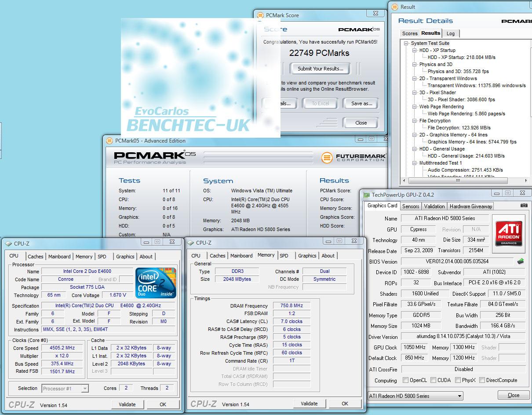Click the Driver Version field in GPU-Z
The width and height of the screenshot is (532, 415).
pos(463,337)
